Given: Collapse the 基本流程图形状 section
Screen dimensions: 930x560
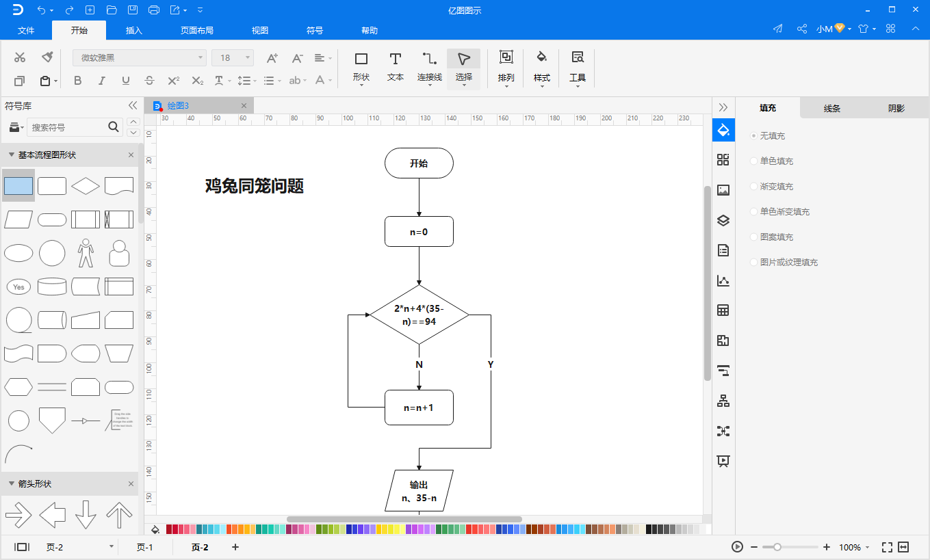Looking at the screenshot, I should (x=12, y=155).
